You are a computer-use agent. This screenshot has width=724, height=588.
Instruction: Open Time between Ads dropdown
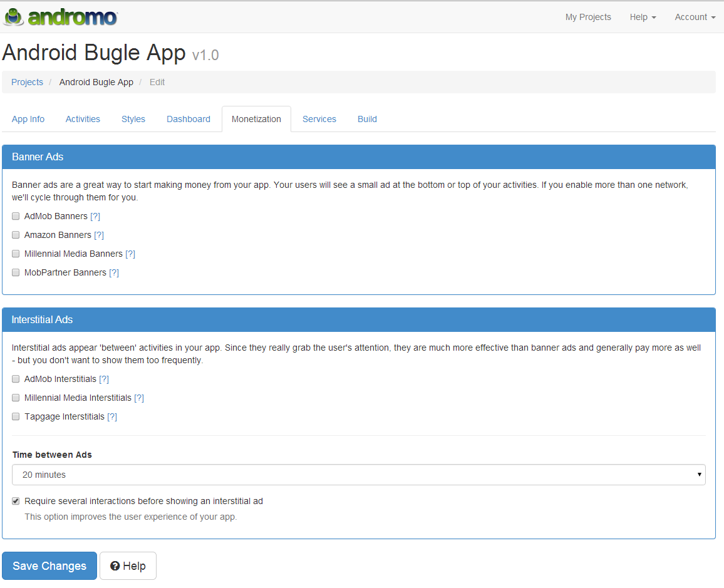coord(359,475)
